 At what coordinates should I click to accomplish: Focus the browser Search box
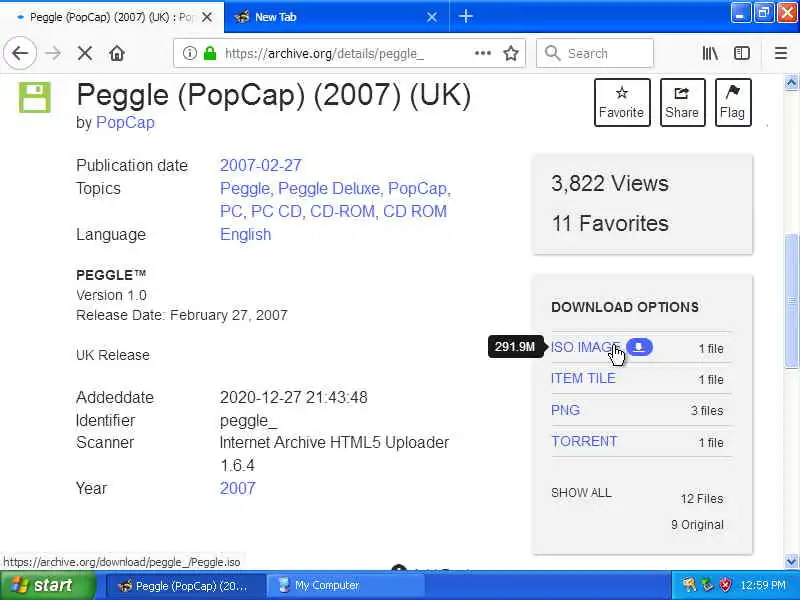pyautogui.click(x=595, y=53)
